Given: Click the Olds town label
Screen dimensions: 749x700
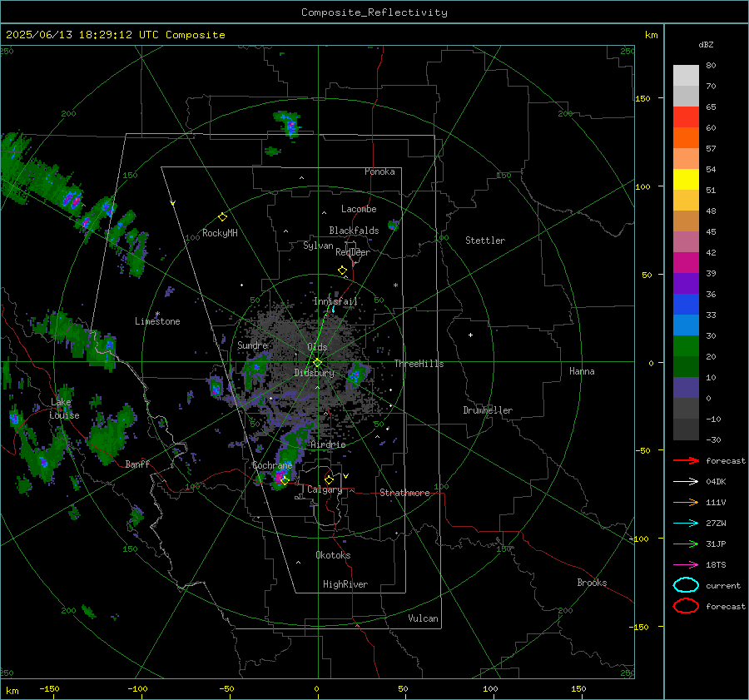Looking at the screenshot, I should pos(317,347).
